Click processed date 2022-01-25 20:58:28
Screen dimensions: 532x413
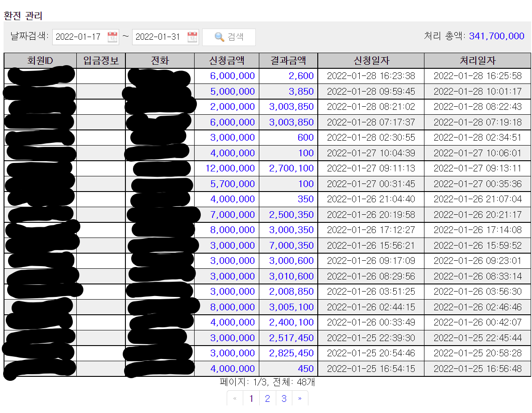(478, 353)
